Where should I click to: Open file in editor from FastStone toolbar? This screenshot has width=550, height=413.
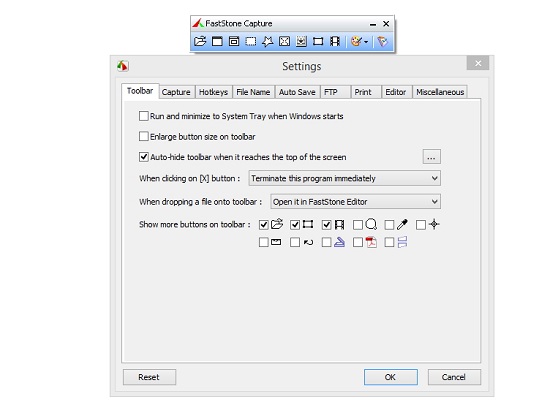pos(200,41)
